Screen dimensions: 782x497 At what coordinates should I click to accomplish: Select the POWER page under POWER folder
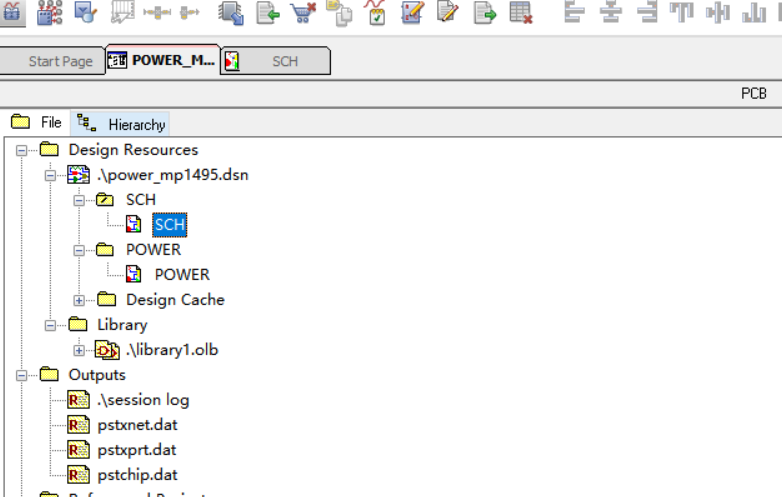coord(181,275)
